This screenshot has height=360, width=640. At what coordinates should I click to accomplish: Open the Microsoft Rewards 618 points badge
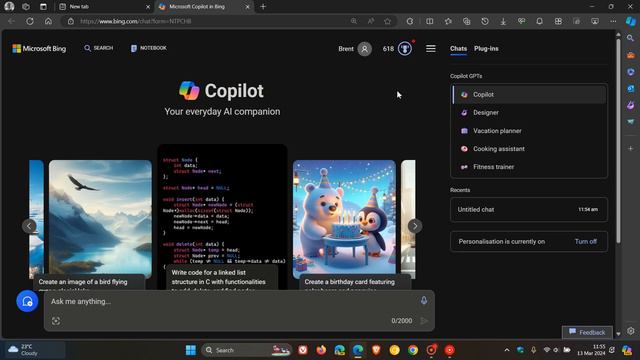(x=398, y=49)
